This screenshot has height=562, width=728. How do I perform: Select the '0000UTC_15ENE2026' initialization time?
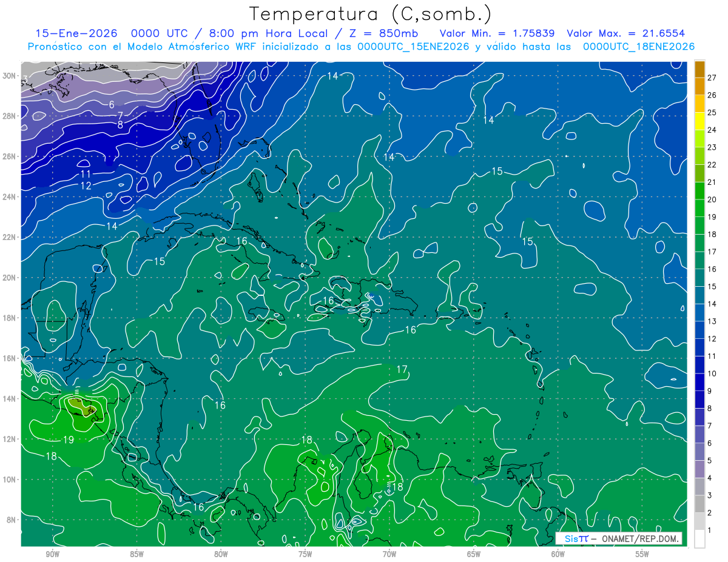413,47
